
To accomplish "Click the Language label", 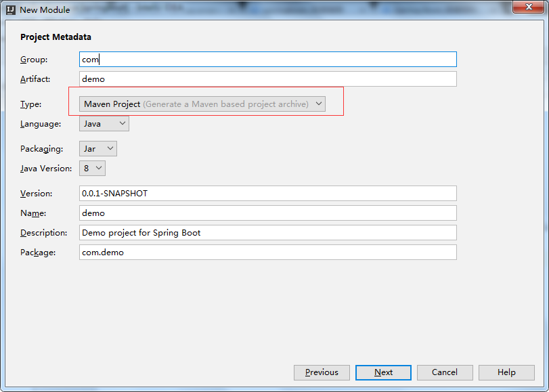I will click(x=41, y=124).
